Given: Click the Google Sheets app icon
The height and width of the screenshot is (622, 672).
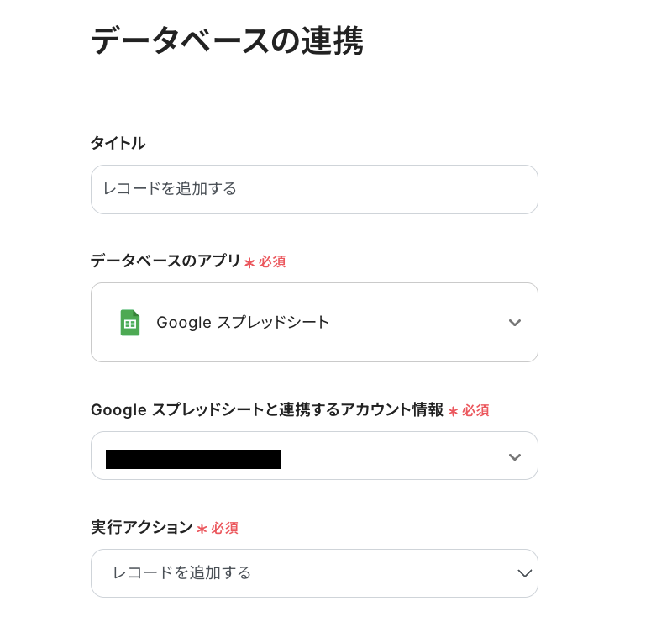Looking at the screenshot, I should click(x=130, y=323).
